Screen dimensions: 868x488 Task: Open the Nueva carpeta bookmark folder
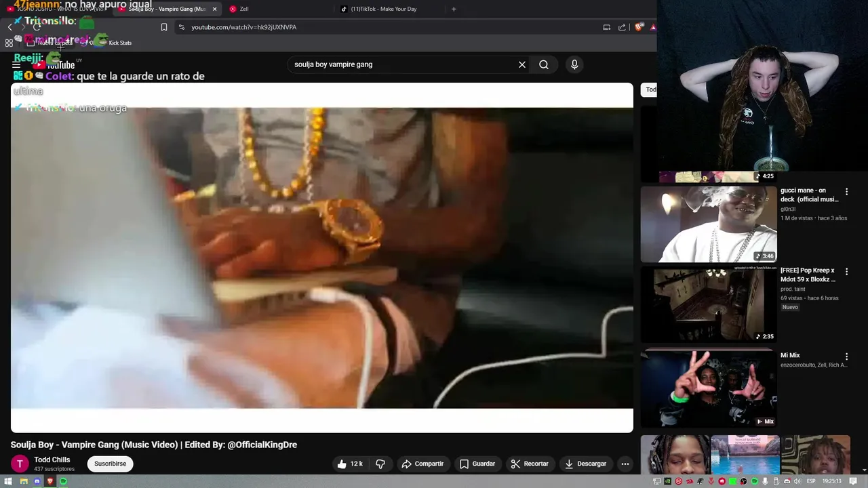(50, 43)
